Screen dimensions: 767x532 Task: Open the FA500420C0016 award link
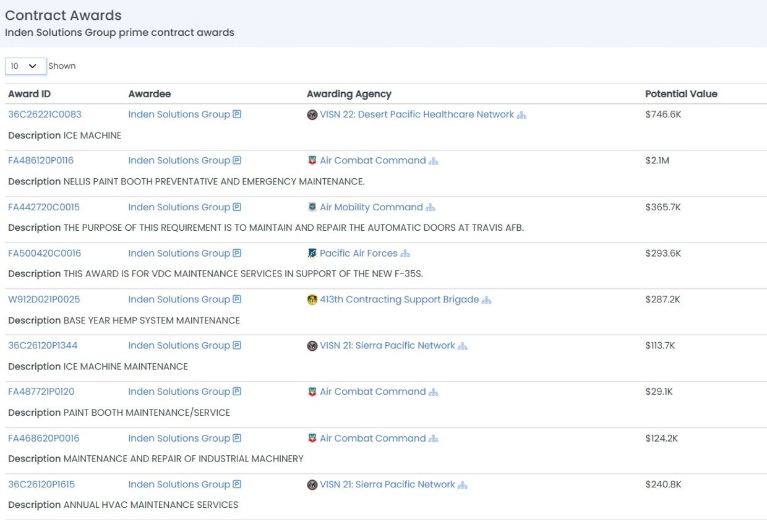click(x=45, y=254)
